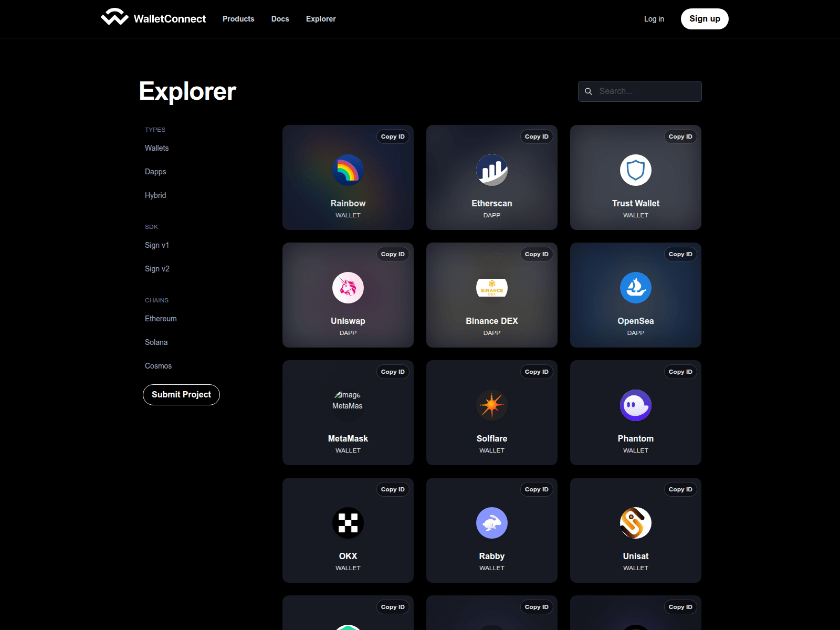The height and width of the screenshot is (630, 840).
Task: Go to Explorer in top navigation
Action: (x=321, y=19)
